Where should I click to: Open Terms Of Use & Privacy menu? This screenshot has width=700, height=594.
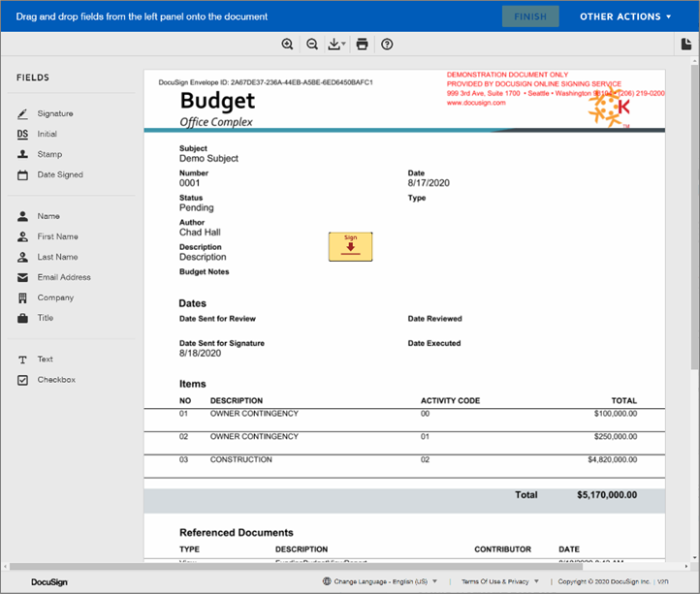point(500,582)
